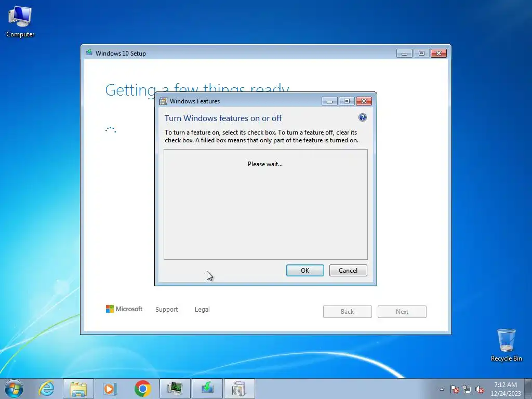This screenshot has height=399, width=532.
Task: Click OK in Windows Features dialog
Action: (x=305, y=270)
